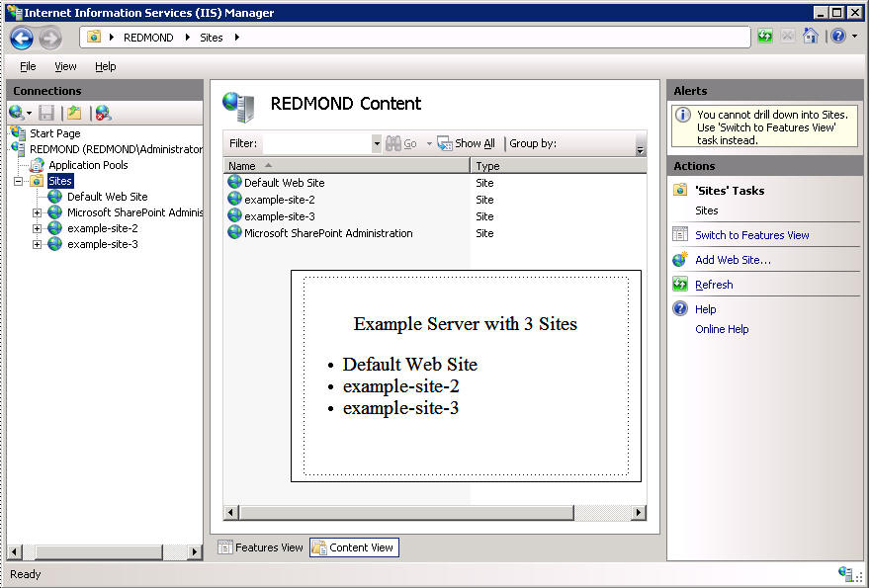Click the Switch to Features View link
870x588 pixels.
pos(751,235)
